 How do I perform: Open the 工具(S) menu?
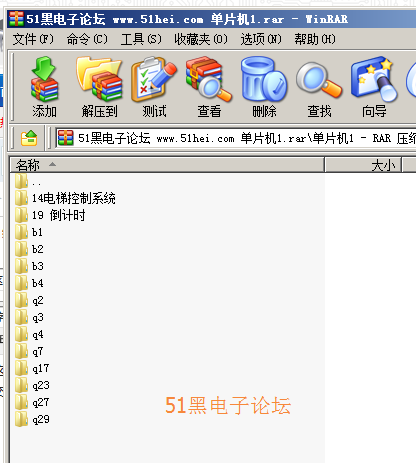click(x=141, y=39)
